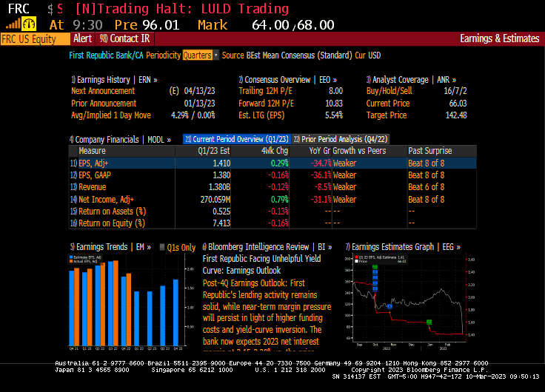Screen dimensions: 545x392
Task: Click the green marker on estimates graph
Action: pyautogui.click(x=429, y=322)
